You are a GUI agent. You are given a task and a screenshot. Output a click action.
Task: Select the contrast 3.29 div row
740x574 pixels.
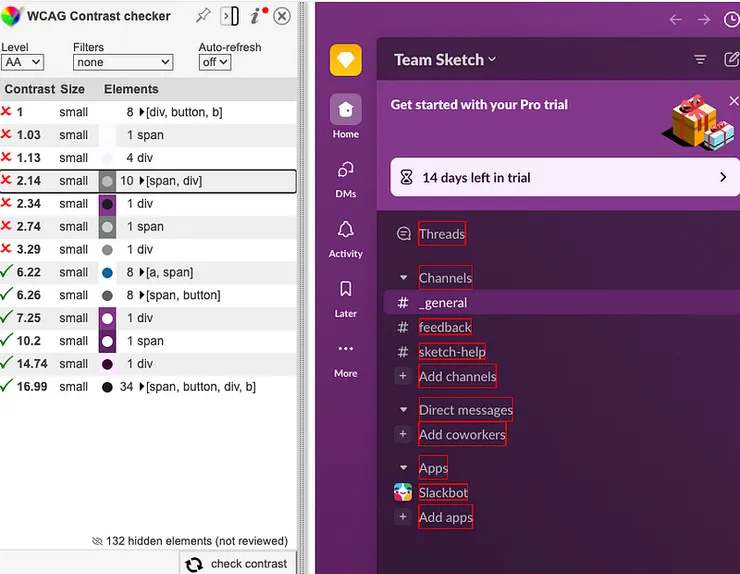[148, 249]
